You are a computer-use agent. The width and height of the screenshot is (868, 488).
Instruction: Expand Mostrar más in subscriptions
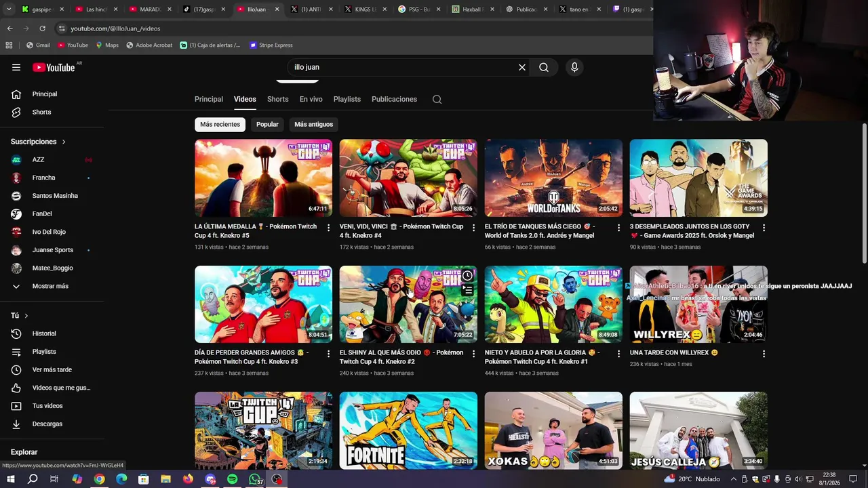click(x=52, y=286)
